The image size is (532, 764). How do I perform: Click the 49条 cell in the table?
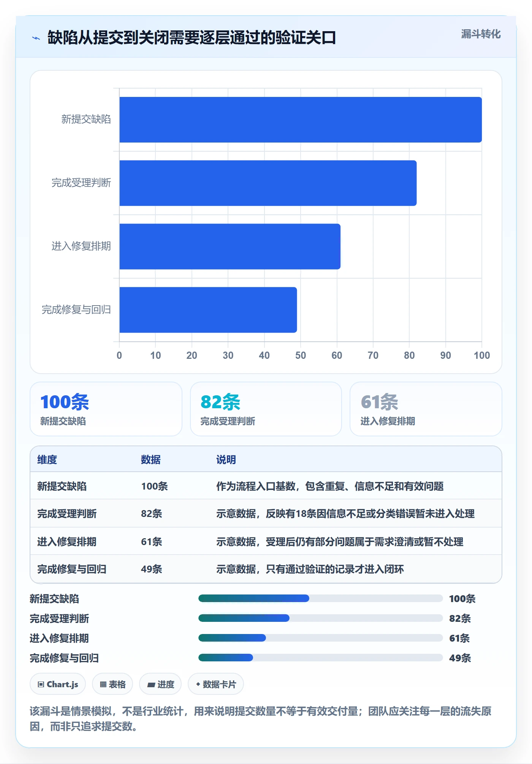pyautogui.click(x=152, y=569)
